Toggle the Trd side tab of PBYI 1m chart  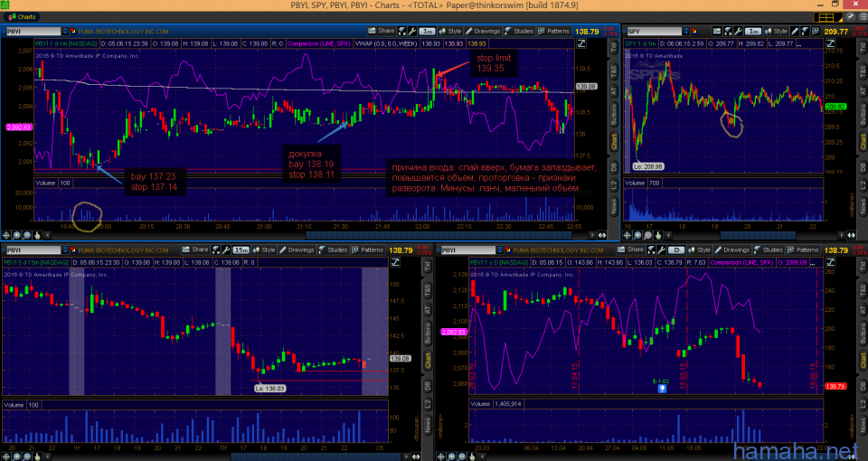point(613,48)
